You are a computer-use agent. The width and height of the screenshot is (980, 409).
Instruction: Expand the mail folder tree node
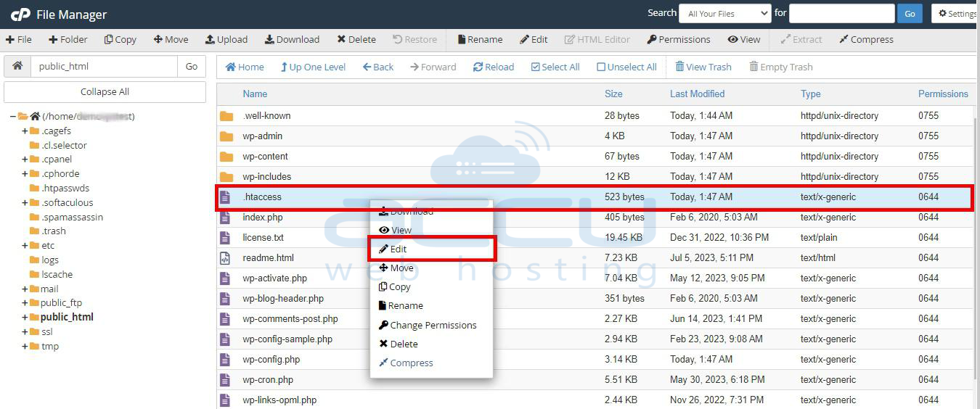tap(25, 289)
